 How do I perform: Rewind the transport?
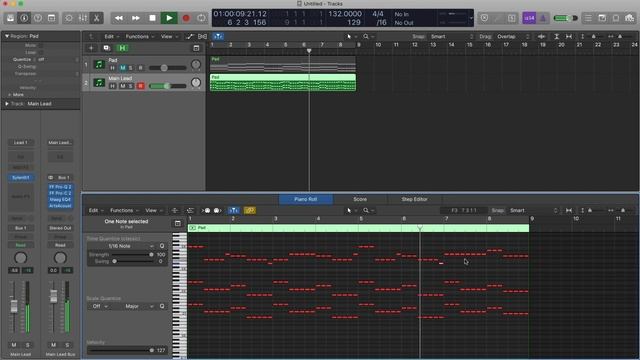pyautogui.click(x=119, y=18)
